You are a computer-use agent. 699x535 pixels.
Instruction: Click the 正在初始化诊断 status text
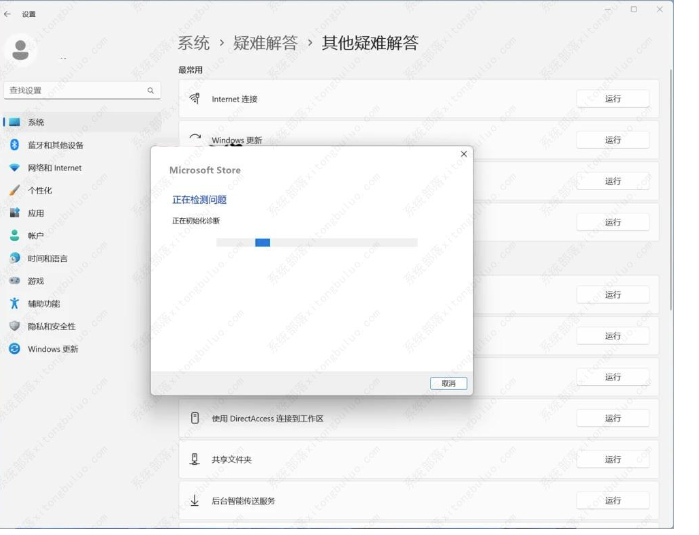tap(196, 221)
